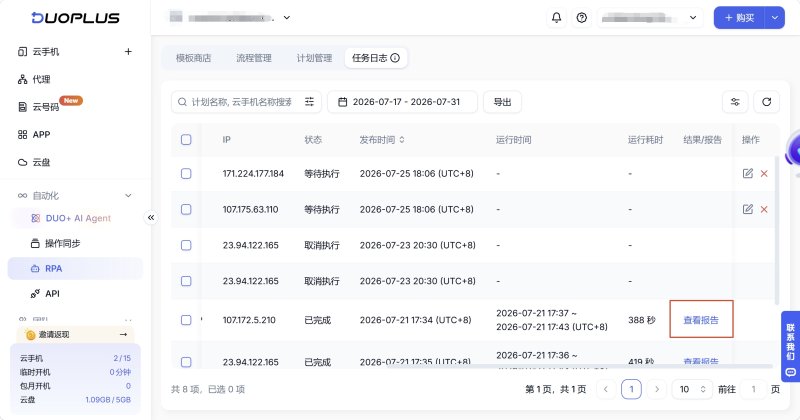Viewport: 800px width, 420px height.
Task: Check the 171.224.177.184 row checkbox
Action: 186,174
